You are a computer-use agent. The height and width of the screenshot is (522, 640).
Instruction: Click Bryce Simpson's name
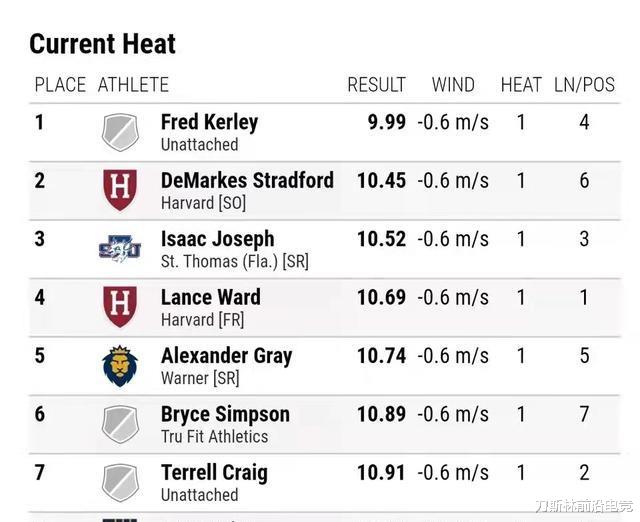[225, 414]
